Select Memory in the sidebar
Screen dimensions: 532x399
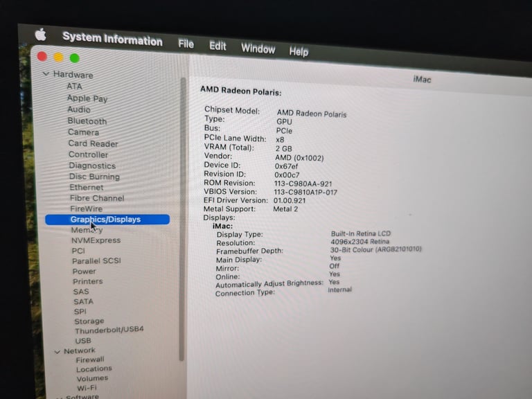point(87,230)
